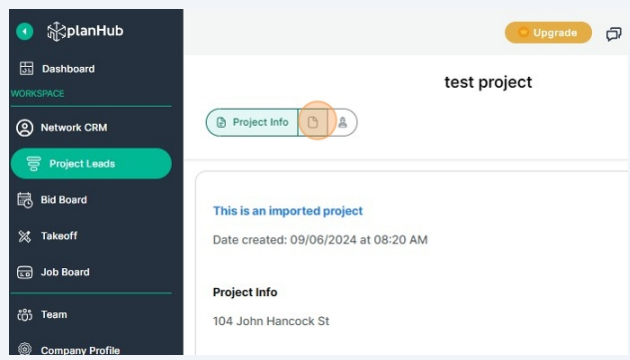Click the Takeoff ruler-pencil icon

25,236
